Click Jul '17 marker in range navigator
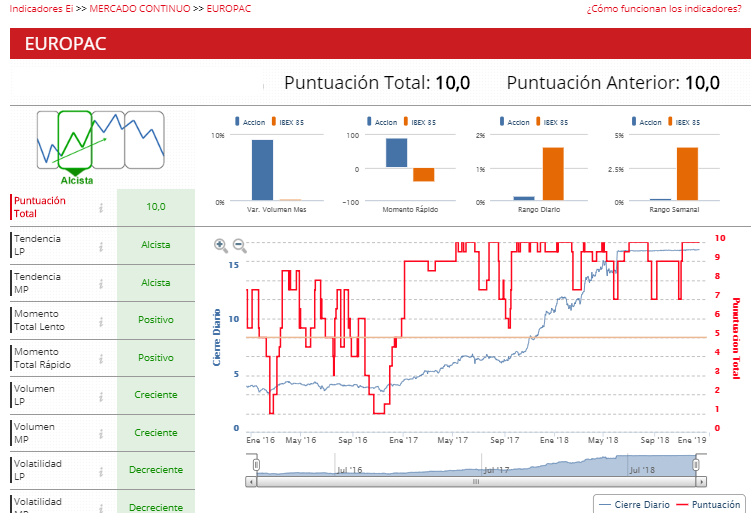This screenshot has width=753, height=513. click(x=496, y=470)
